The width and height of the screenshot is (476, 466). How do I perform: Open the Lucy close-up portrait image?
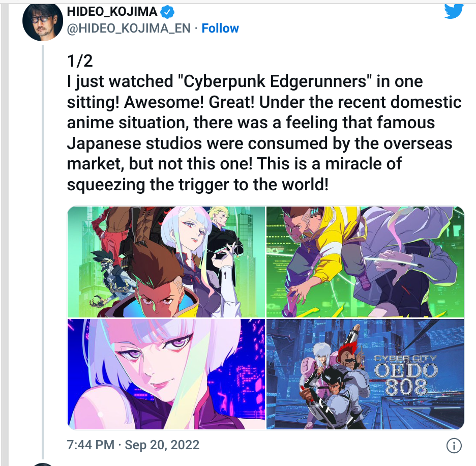click(166, 374)
